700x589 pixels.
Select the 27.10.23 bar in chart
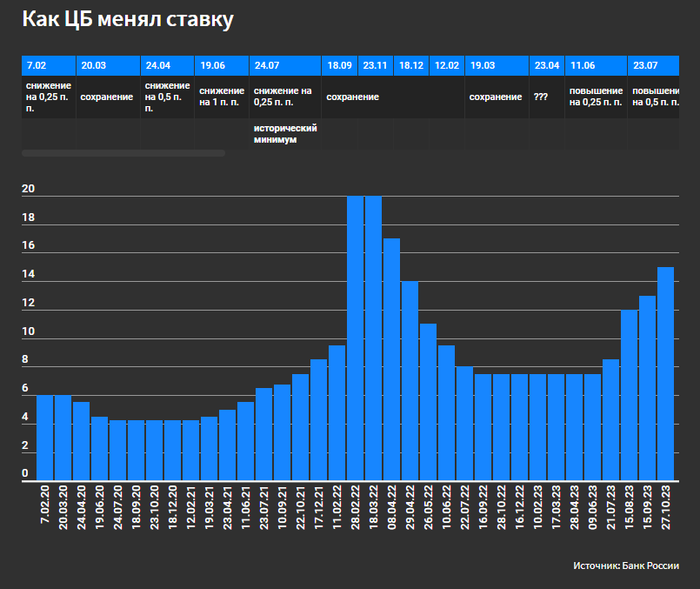665,373
